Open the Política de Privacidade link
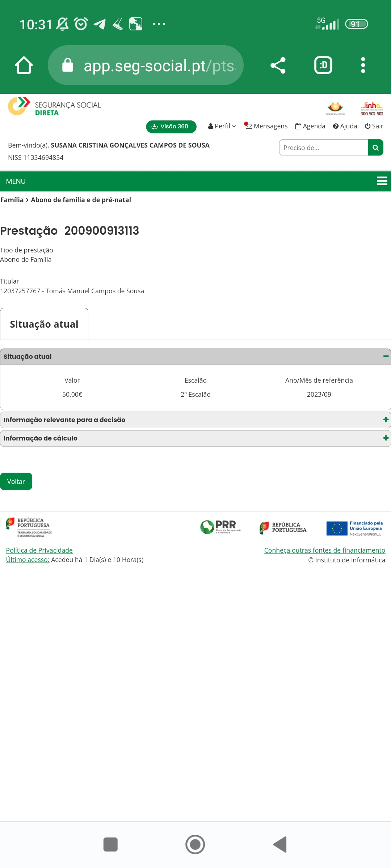 39,550
